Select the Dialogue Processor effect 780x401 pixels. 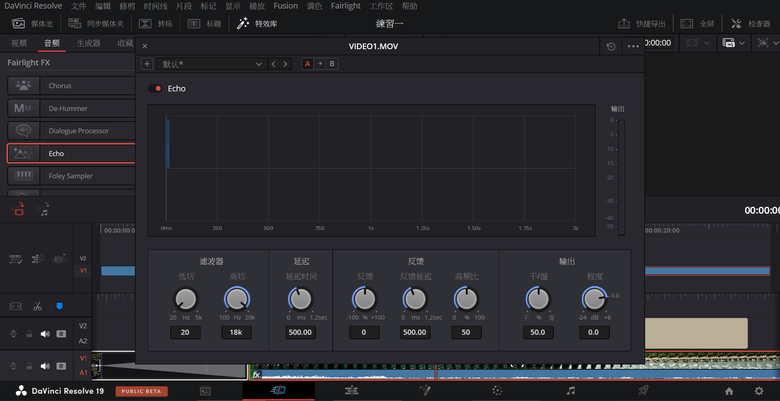(x=71, y=131)
